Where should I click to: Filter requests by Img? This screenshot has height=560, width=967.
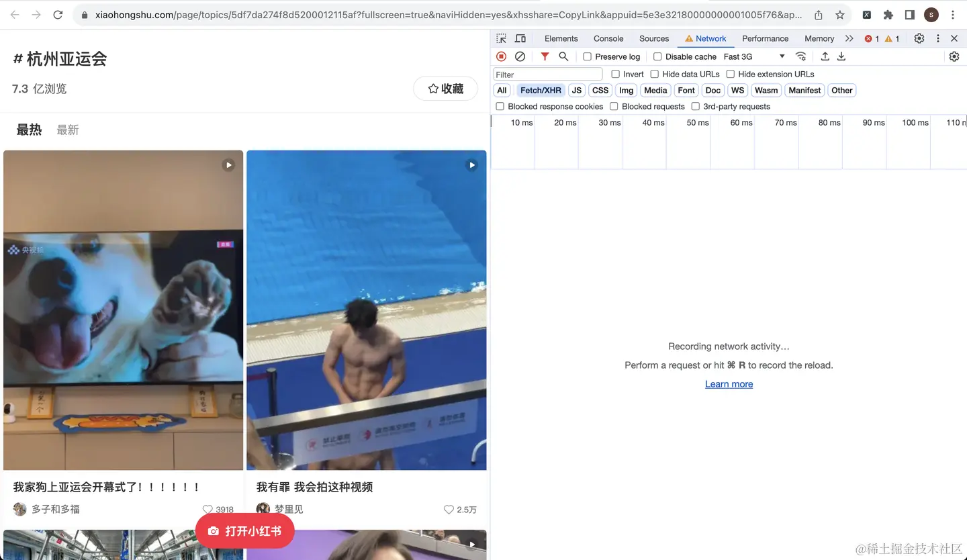click(627, 90)
